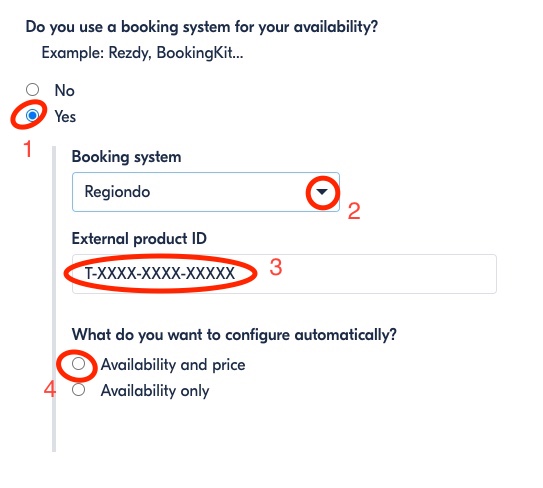543x488 pixels.
Task: Click the External product ID input field
Action: coord(284,274)
